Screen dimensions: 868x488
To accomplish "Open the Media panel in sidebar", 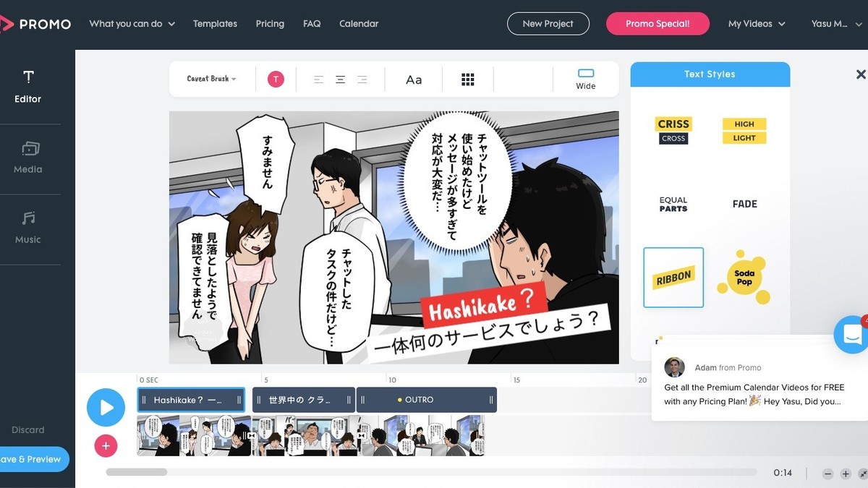I will (x=28, y=158).
